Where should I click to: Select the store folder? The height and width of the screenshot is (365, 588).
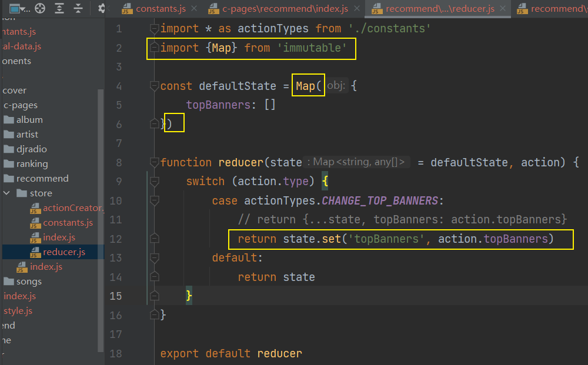click(x=41, y=193)
